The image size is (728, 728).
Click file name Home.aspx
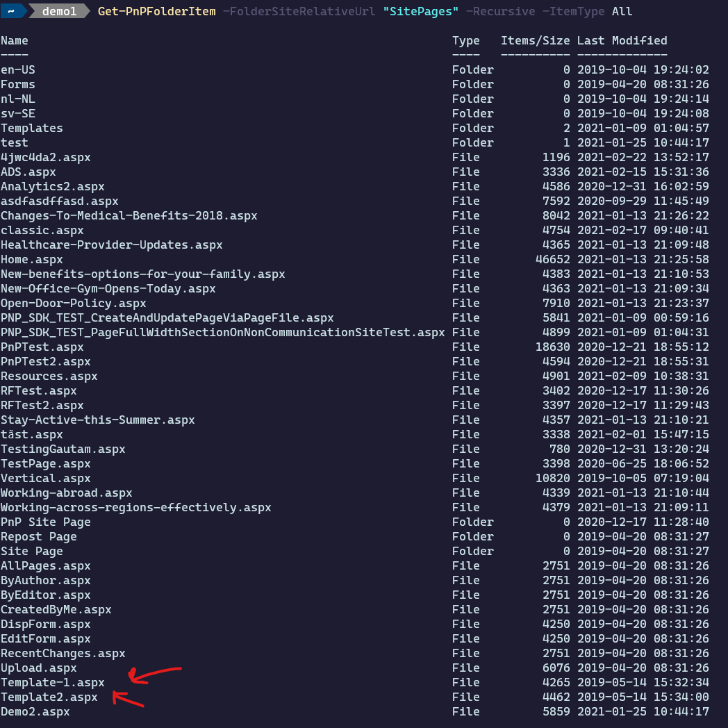(31, 260)
